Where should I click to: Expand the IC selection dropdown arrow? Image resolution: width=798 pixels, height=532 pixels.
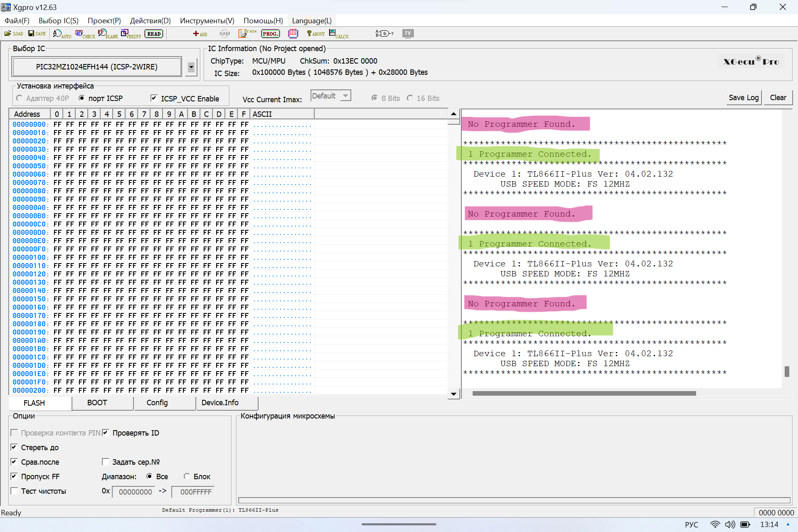pyautogui.click(x=191, y=67)
